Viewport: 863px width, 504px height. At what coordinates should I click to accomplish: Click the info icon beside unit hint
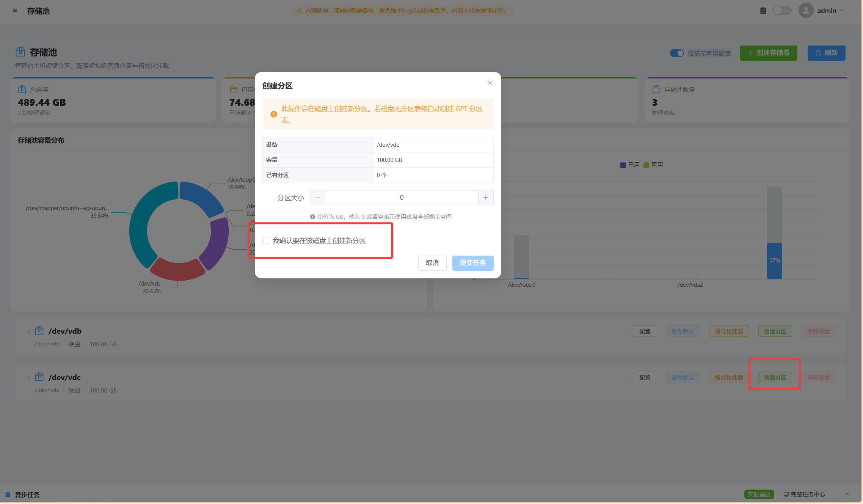click(x=312, y=217)
